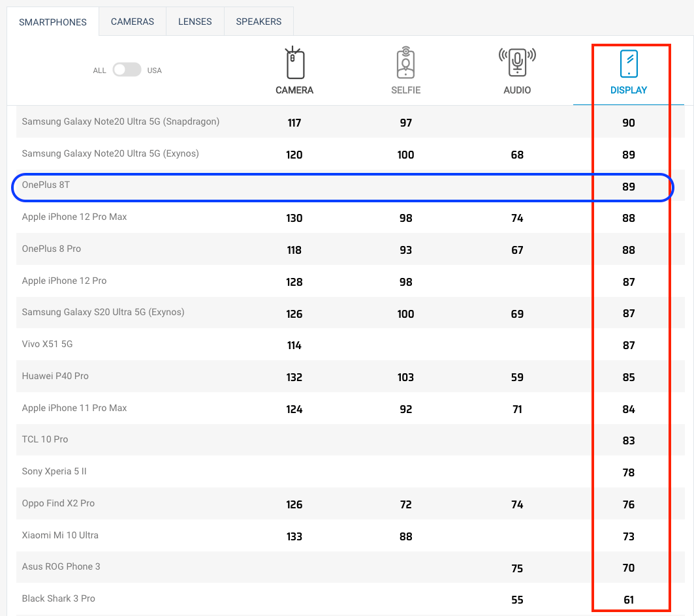This screenshot has width=694, height=616.
Task: Click the Audio microphone icon
Action: pyautogui.click(x=517, y=62)
